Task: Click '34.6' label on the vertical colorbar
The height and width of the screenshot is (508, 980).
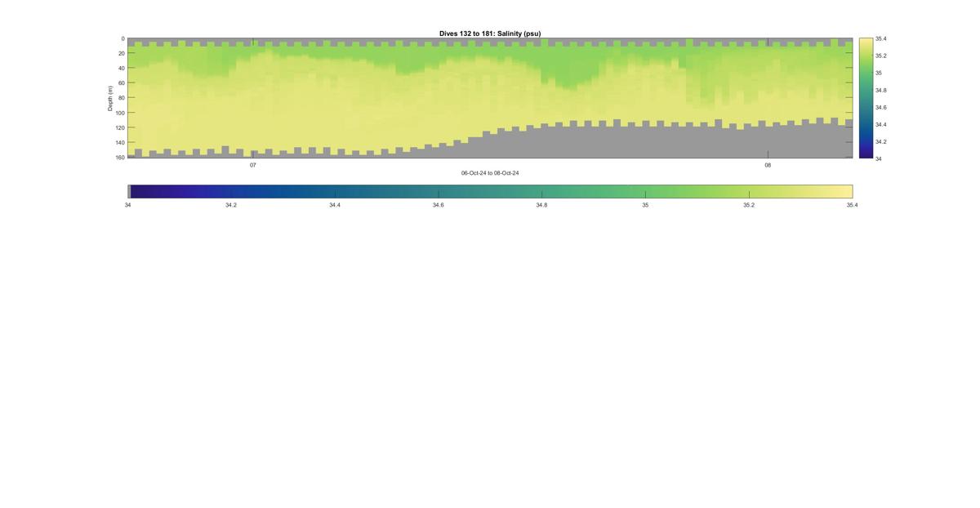Action: (881, 107)
